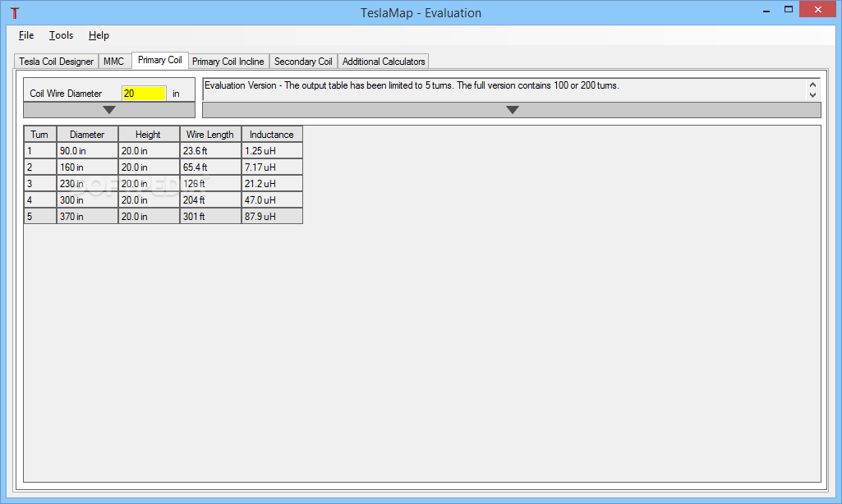Close the TeslaMap window
842x504 pixels.
(818, 10)
